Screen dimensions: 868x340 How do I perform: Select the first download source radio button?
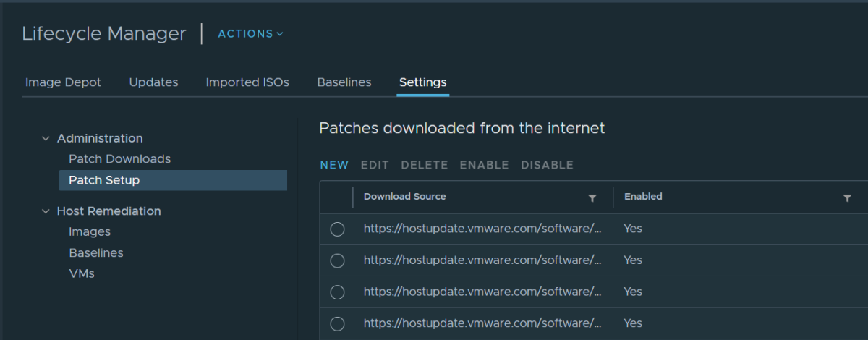point(337,229)
